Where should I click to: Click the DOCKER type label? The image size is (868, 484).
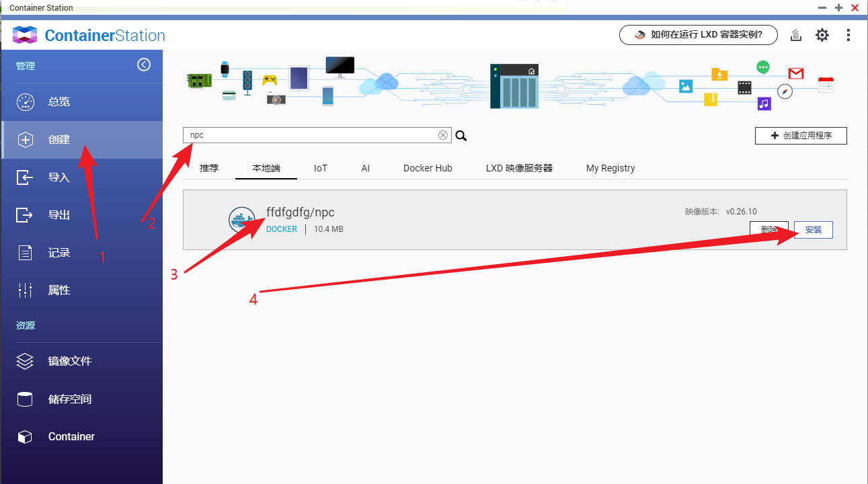tap(282, 229)
